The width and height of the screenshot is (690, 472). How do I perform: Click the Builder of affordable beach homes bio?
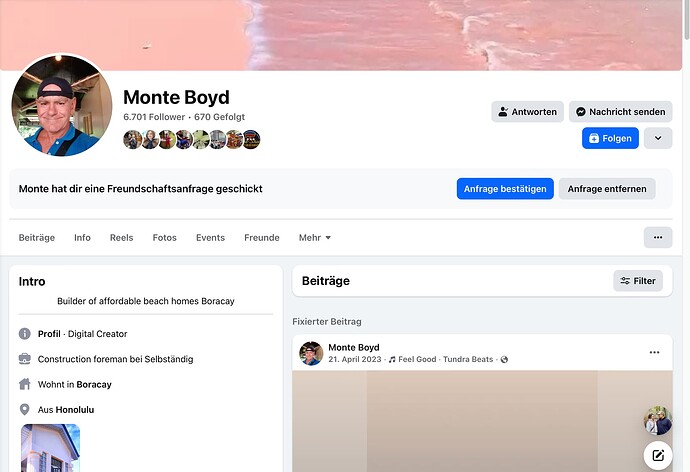146,301
